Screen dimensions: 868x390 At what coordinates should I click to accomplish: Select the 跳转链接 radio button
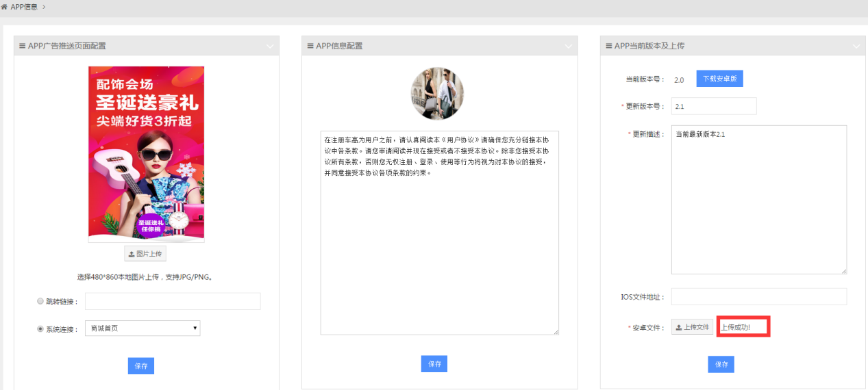[x=40, y=302]
